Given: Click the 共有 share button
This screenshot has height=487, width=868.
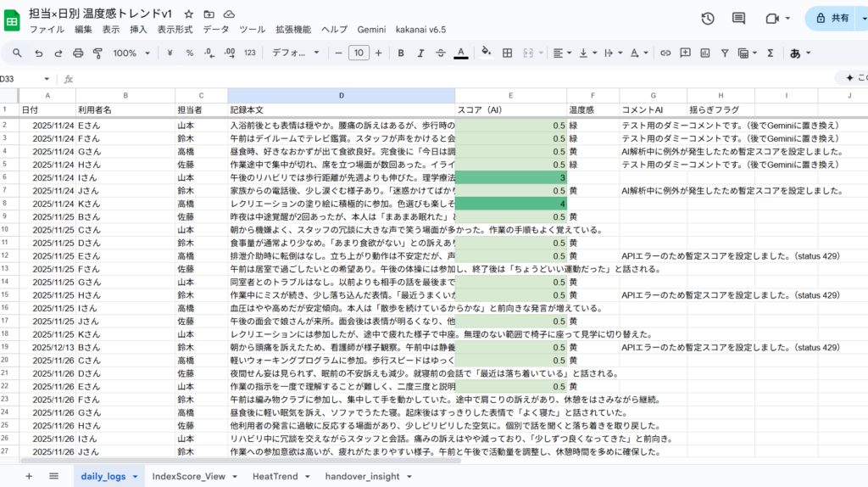Looking at the screenshot, I should (x=834, y=18).
